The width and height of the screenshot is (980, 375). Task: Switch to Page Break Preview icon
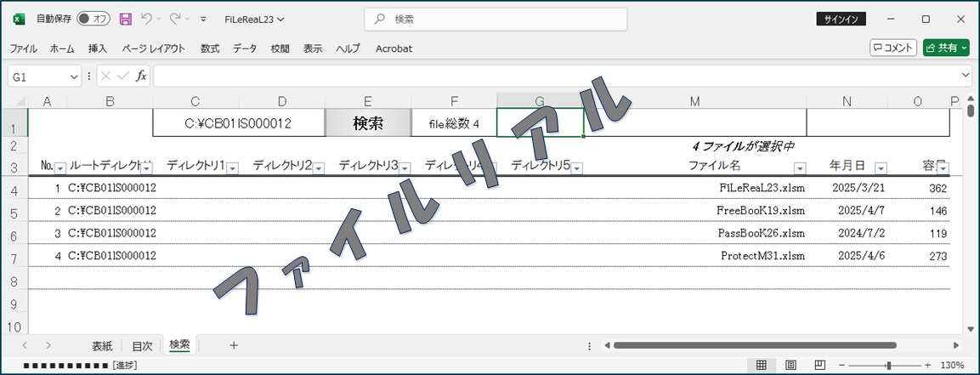[x=820, y=365]
